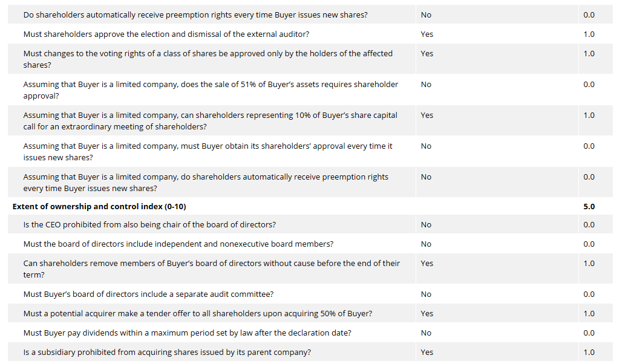The image size is (631, 364).
Task: Click the 1.0 score in the tender offer row
Action: pyautogui.click(x=589, y=313)
